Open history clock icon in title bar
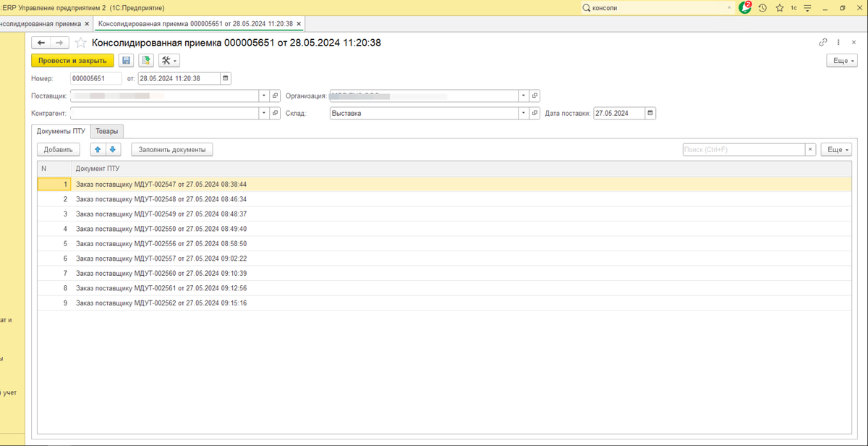868x446 pixels. (762, 8)
